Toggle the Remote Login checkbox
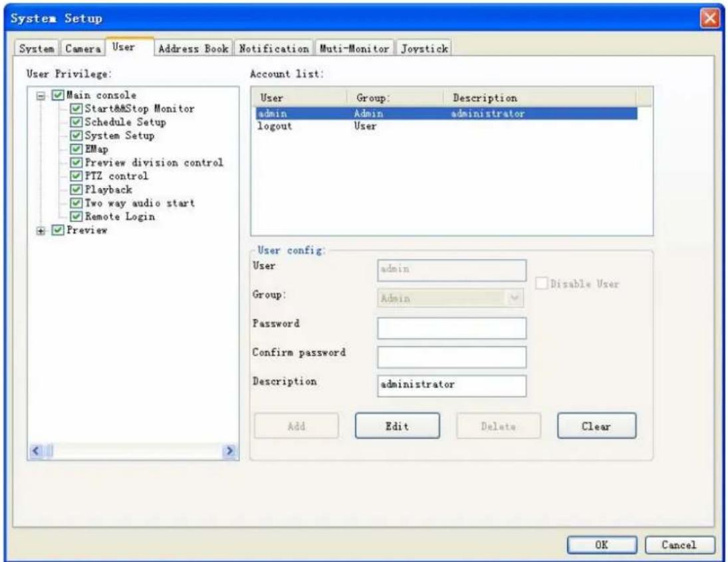Image resolution: width=728 pixels, height=562 pixels. (x=76, y=217)
